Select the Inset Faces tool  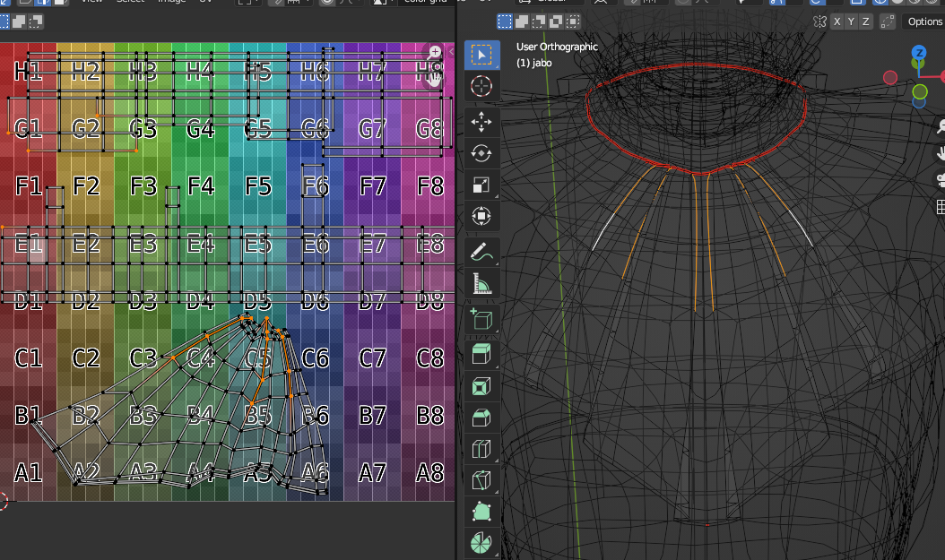481,386
